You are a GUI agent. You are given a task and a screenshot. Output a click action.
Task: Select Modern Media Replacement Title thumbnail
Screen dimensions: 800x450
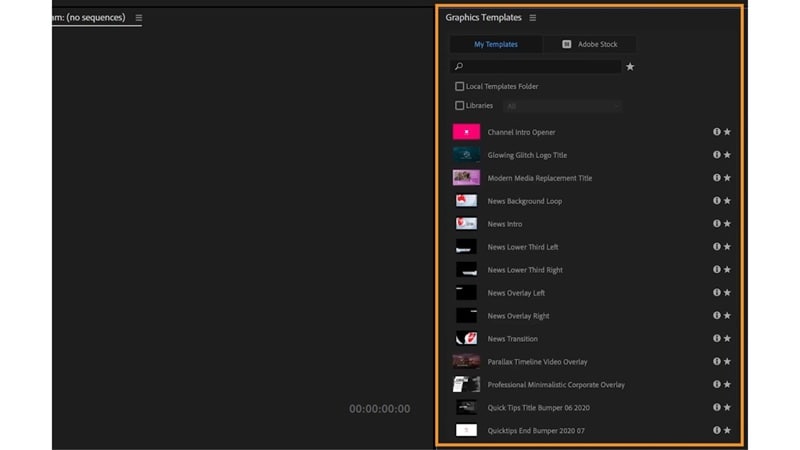pos(466,178)
